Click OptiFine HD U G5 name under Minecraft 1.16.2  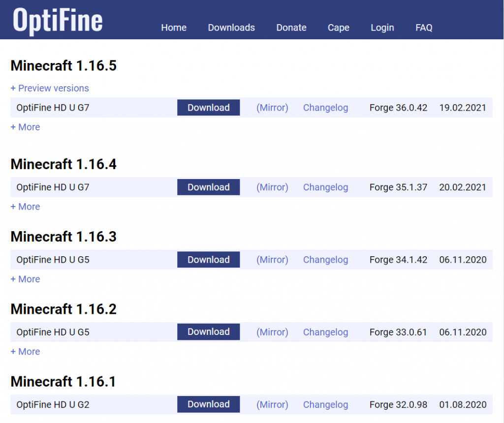click(x=53, y=332)
